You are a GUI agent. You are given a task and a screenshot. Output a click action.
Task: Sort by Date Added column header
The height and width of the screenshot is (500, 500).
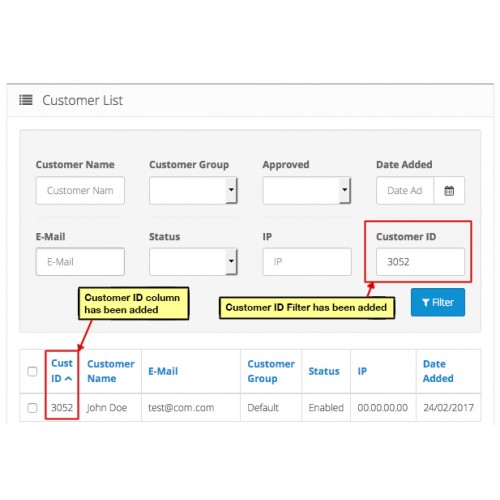click(x=438, y=371)
